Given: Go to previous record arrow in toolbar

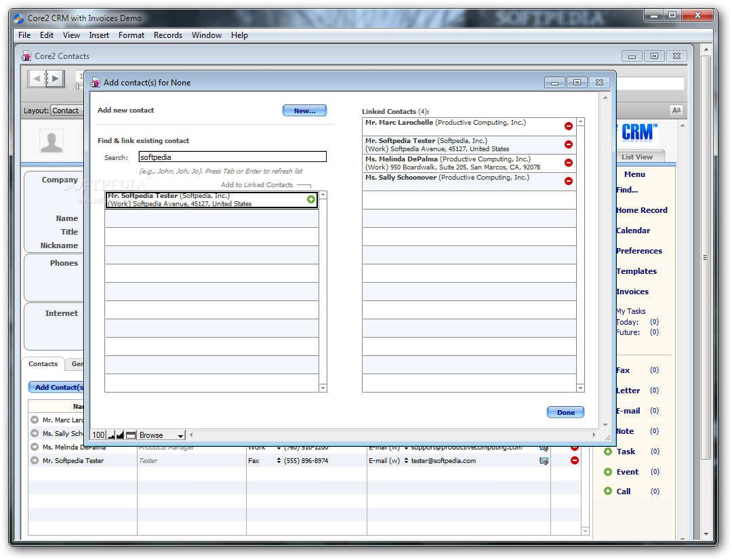Looking at the screenshot, I should tap(36, 79).
